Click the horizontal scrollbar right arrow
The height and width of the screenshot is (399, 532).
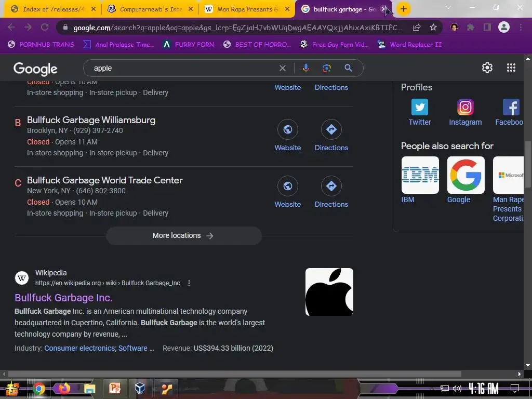519,374
